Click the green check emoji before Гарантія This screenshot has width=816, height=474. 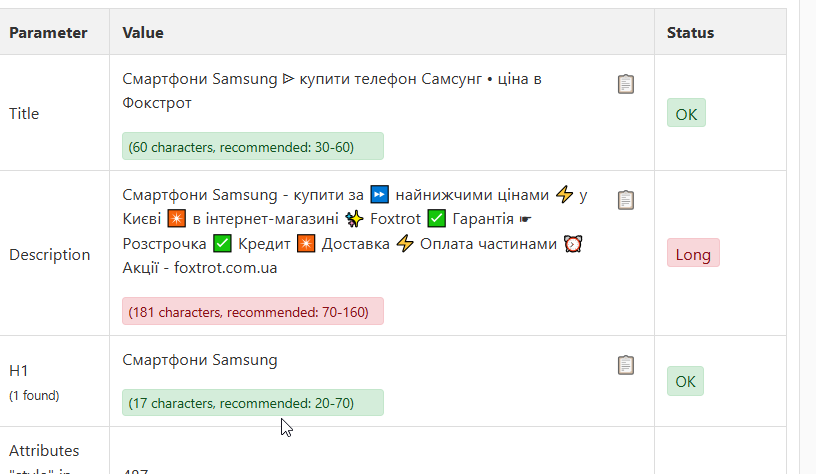pos(437,219)
